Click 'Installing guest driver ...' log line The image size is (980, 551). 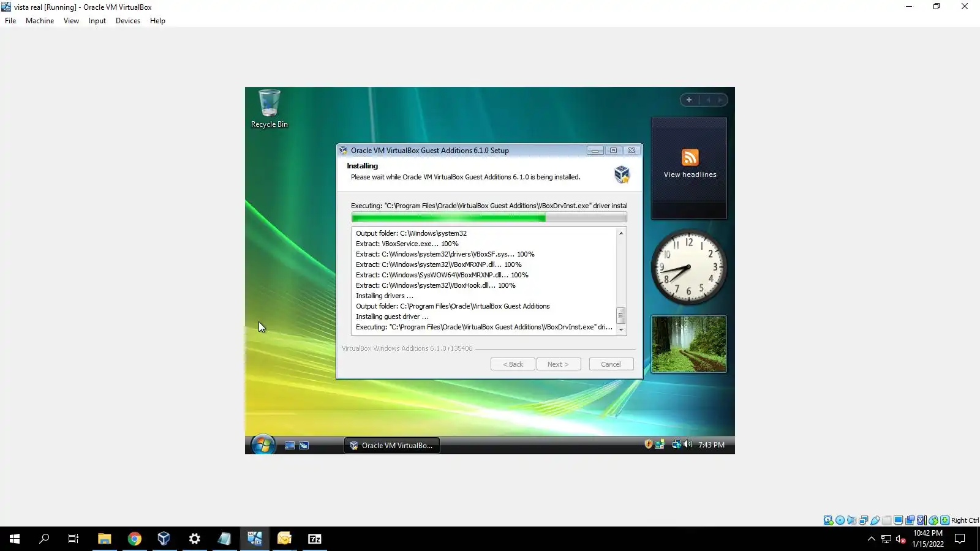point(392,317)
